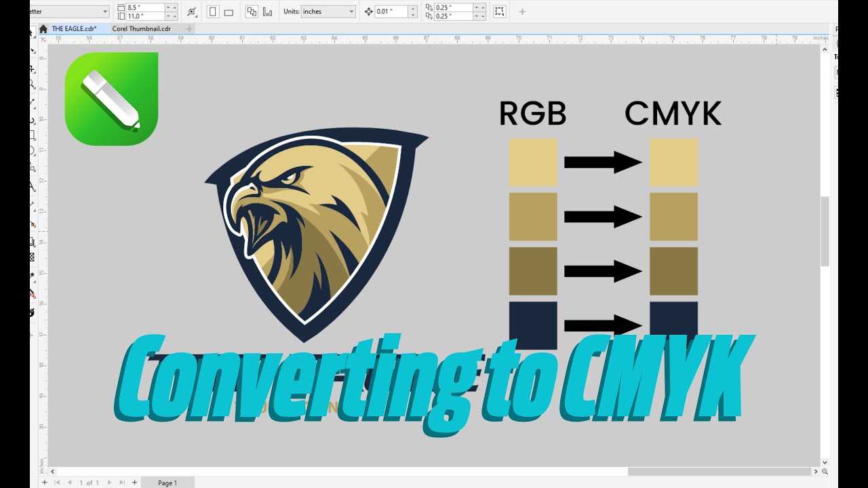Click the horizontal scrollbar right arrow
This screenshot has width=868, height=488.
tap(816, 472)
